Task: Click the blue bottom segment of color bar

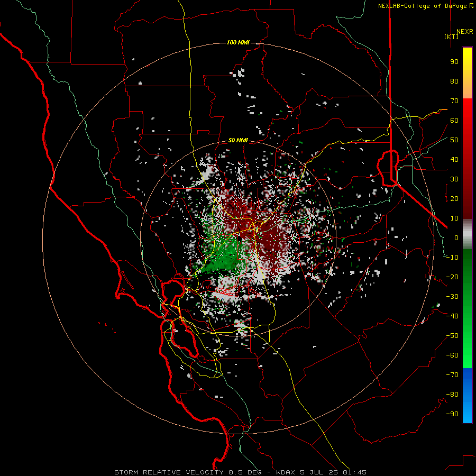Action: (467, 396)
